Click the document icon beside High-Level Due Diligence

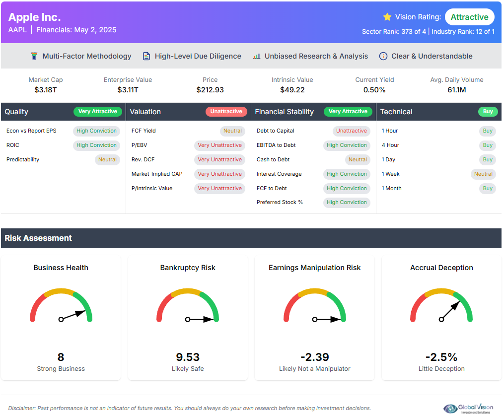point(146,56)
